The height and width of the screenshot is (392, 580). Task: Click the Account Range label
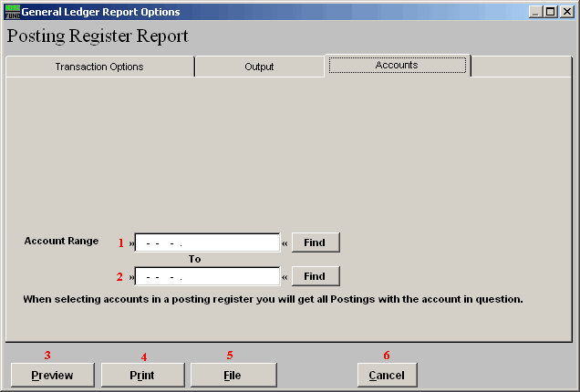(61, 241)
